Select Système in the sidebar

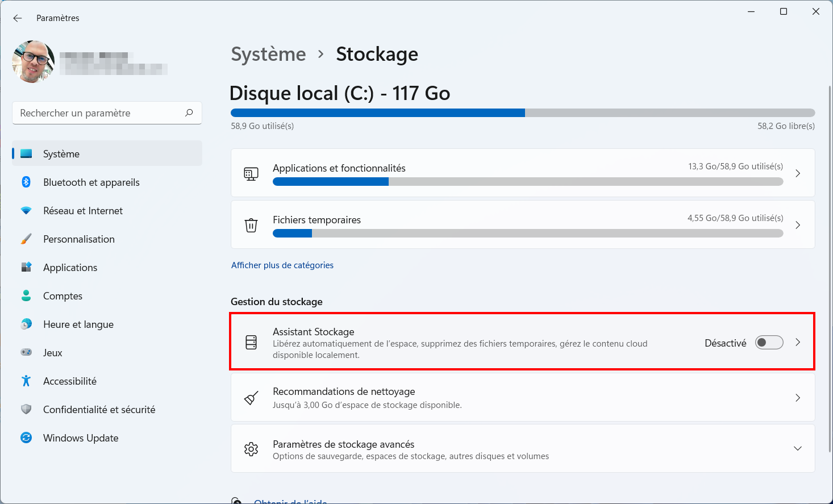(107, 153)
